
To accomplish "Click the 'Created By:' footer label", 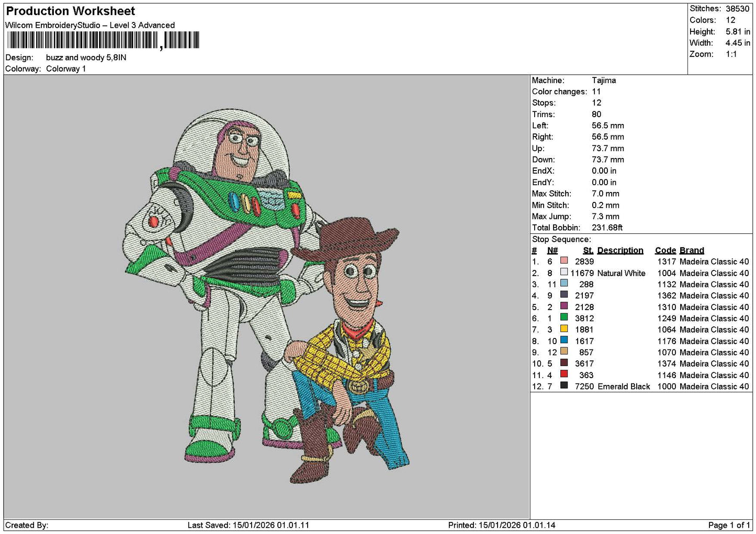I will click(x=27, y=526).
